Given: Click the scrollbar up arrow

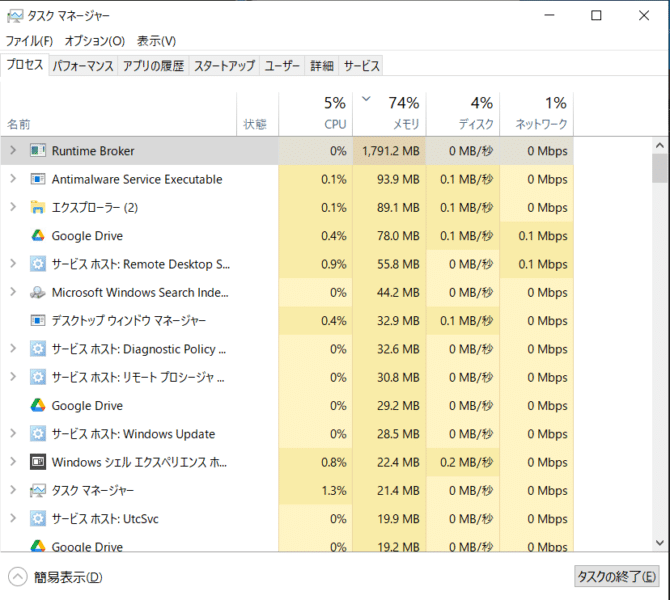Looking at the screenshot, I should (660, 146).
